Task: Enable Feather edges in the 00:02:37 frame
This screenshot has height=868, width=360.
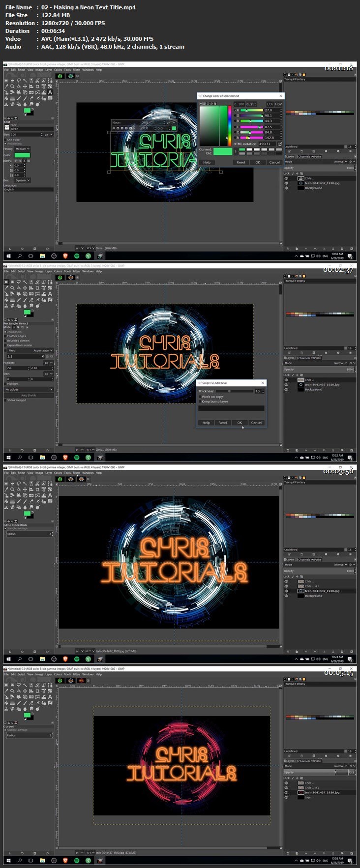Action: tap(5, 336)
